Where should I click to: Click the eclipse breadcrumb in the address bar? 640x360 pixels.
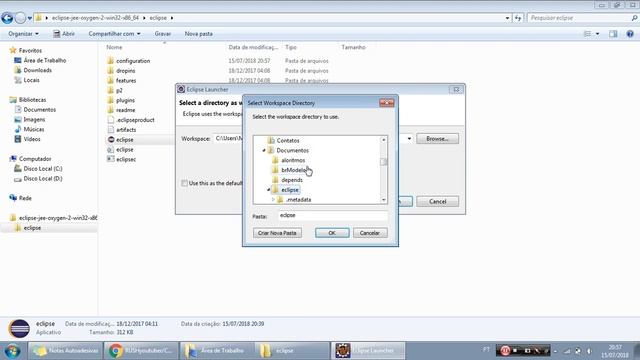158,18
